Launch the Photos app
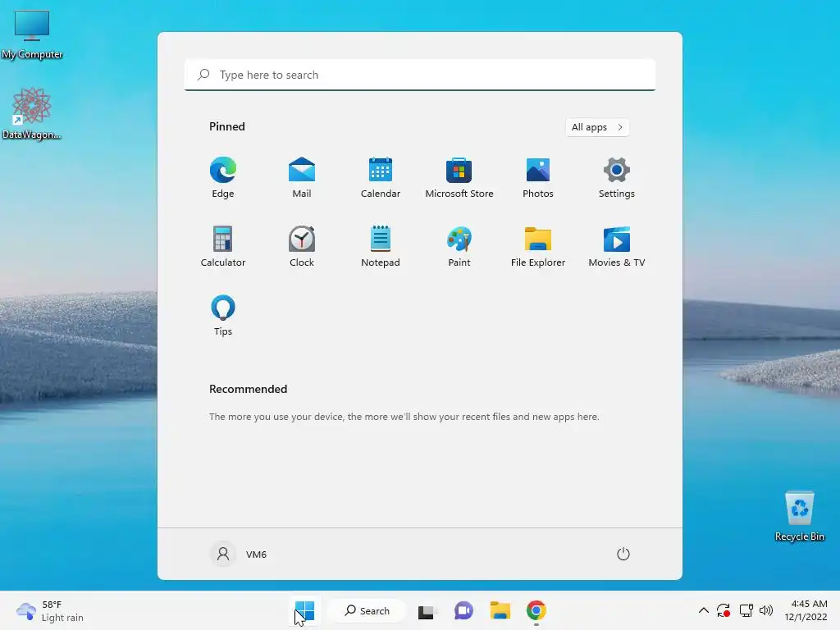This screenshot has height=630, width=840. point(538,177)
